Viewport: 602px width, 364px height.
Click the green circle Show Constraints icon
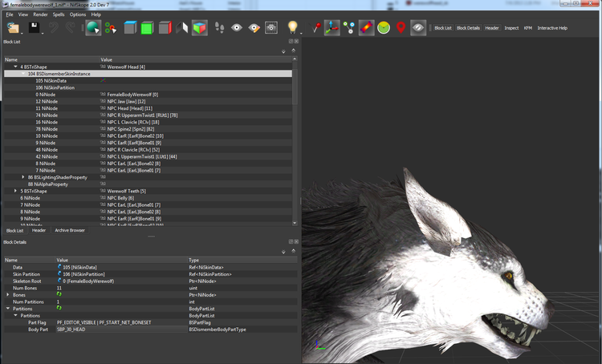384,27
